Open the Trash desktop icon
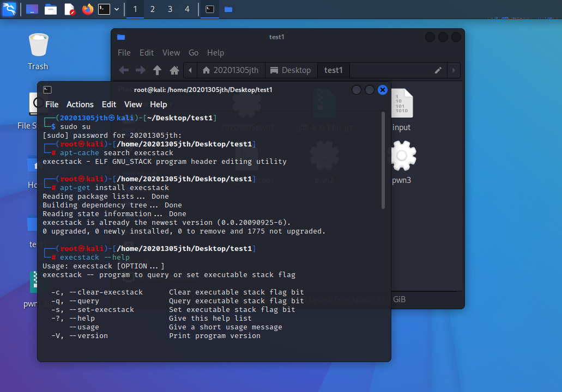 pyautogui.click(x=38, y=52)
